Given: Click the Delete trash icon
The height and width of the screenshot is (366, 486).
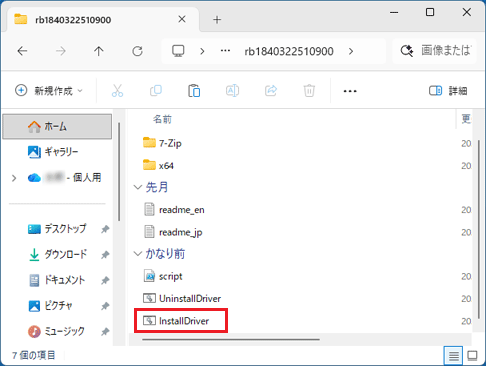Looking at the screenshot, I should [x=309, y=91].
